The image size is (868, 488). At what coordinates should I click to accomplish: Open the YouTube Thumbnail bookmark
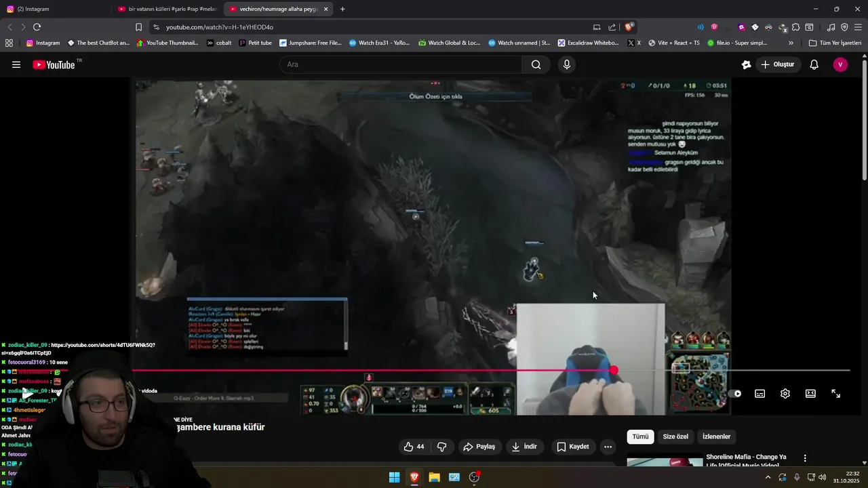167,43
